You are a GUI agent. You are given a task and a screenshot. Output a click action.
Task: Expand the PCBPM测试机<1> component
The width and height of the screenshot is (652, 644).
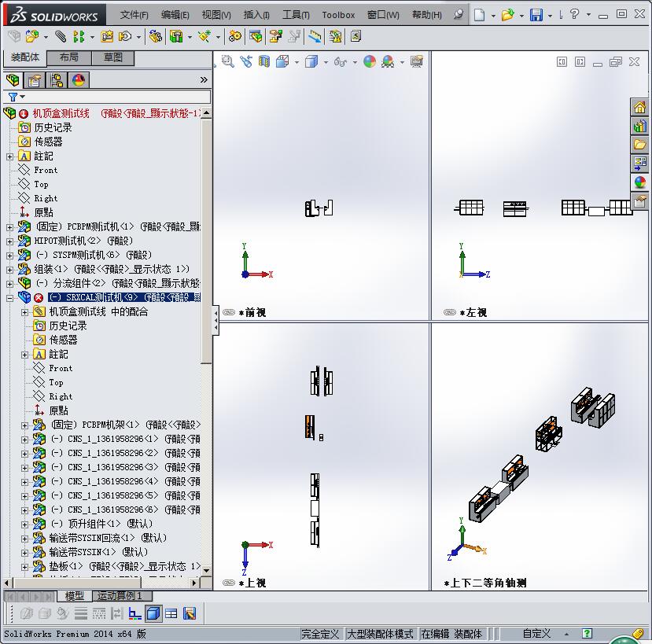(x=9, y=227)
